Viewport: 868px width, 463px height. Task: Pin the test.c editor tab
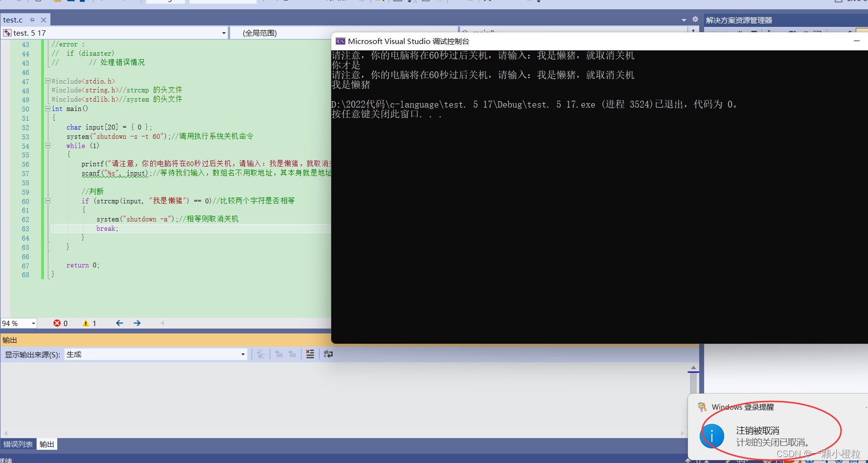coord(32,20)
